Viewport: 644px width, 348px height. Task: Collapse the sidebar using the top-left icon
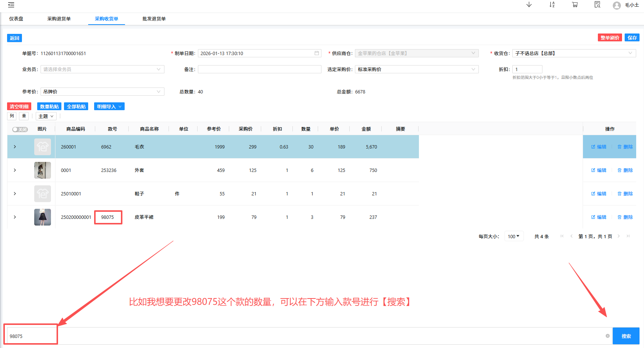point(11,5)
